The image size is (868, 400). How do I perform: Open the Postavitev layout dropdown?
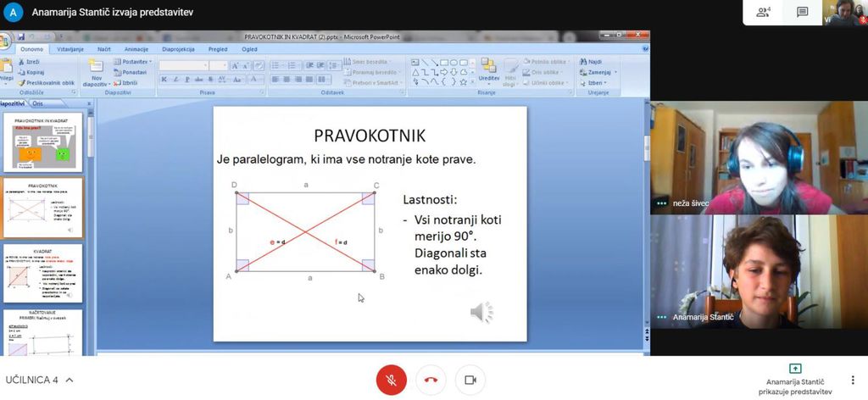(136, 62)
